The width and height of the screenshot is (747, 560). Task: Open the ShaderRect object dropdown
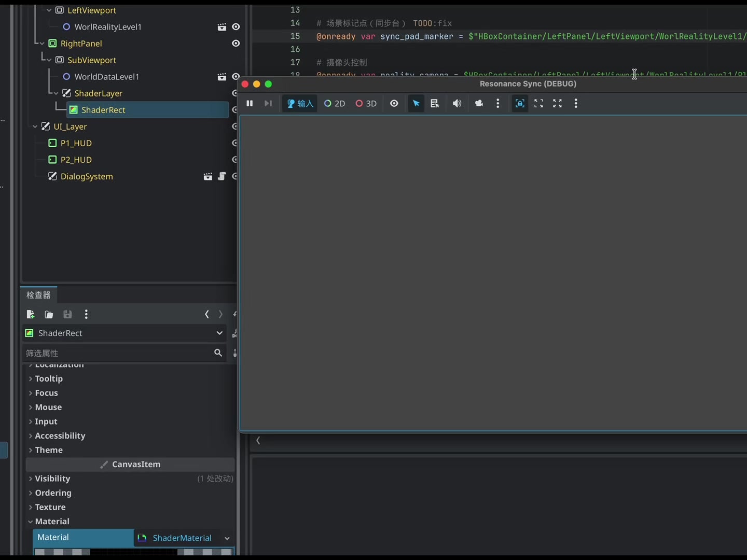point(219,333)
